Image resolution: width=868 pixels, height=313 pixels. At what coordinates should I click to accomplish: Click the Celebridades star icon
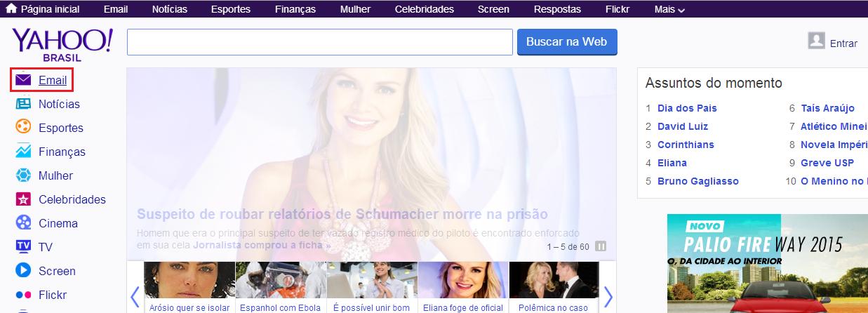pos(23,199)
